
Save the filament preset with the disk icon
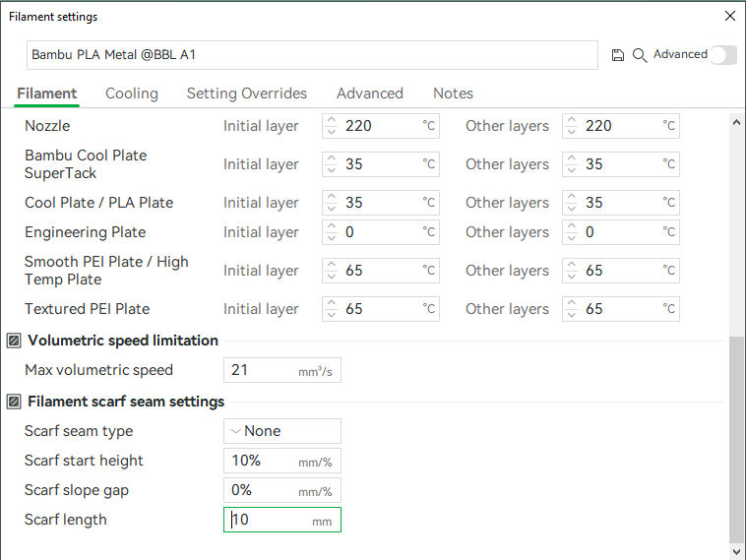tap(617, 55)
